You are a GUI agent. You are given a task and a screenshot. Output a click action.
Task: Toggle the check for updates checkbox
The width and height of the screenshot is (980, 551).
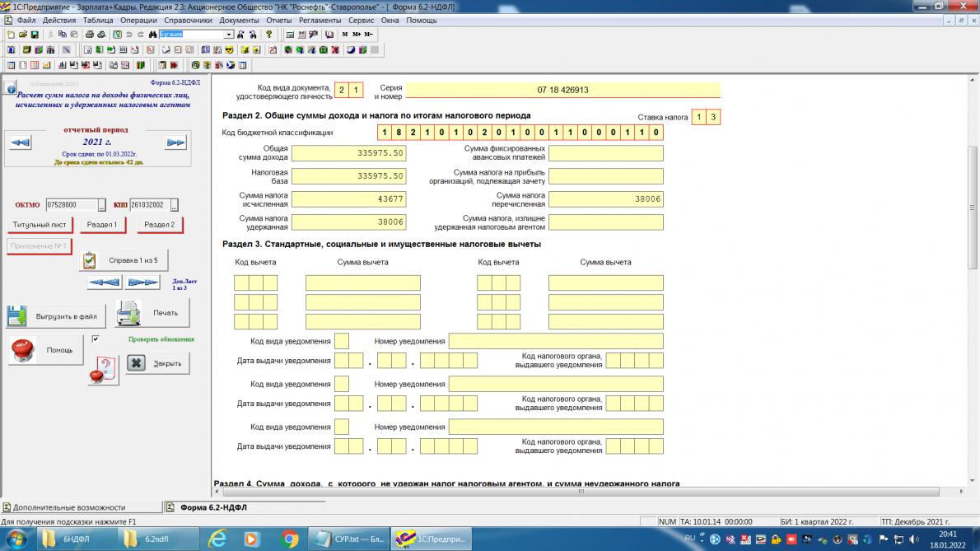[x=96, y=339]
